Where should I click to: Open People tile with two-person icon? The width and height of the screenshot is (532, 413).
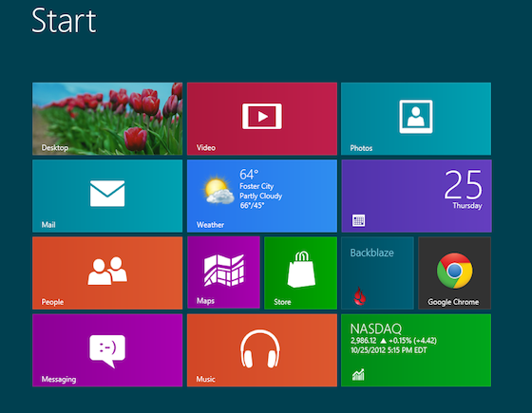pyautogui.click(x=107, y=271)
